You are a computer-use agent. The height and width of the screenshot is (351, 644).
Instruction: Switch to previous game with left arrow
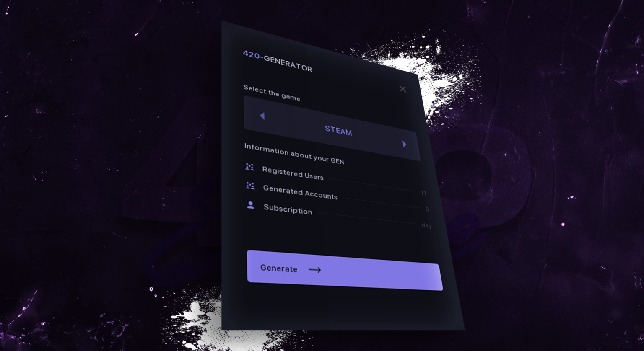click(x=262, y=116)
